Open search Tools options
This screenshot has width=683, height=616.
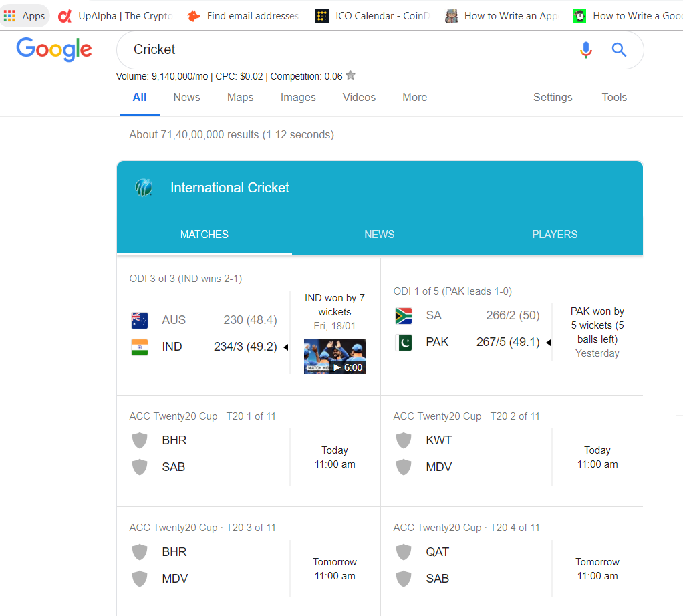(x=614, y=98)
